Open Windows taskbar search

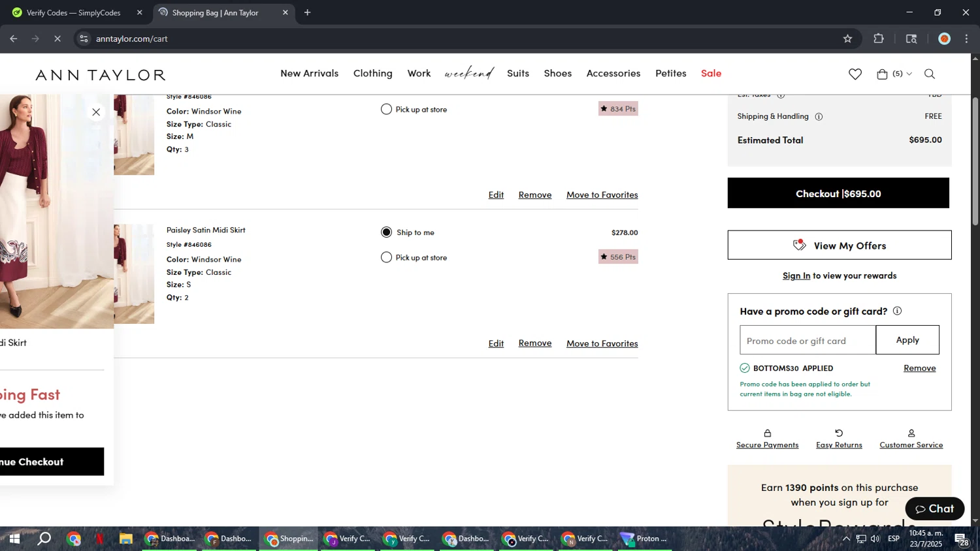(44, 539)
